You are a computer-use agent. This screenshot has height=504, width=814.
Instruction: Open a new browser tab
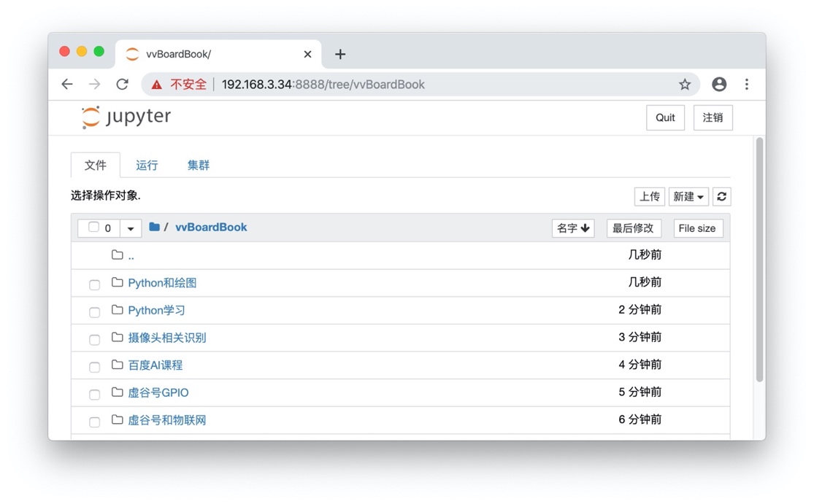tap(340, 54)
